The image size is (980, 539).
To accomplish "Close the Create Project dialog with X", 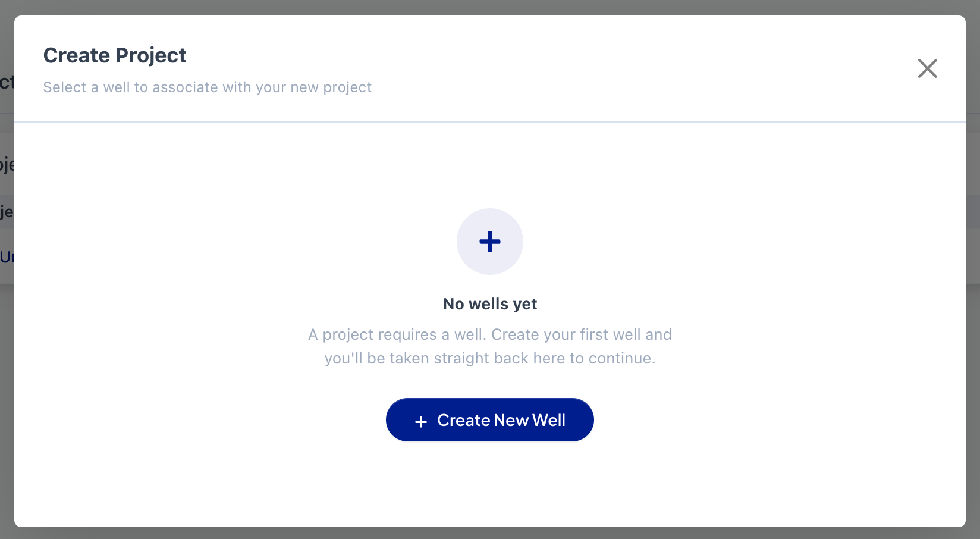I will pyautogui.click(x=927, y=68).
